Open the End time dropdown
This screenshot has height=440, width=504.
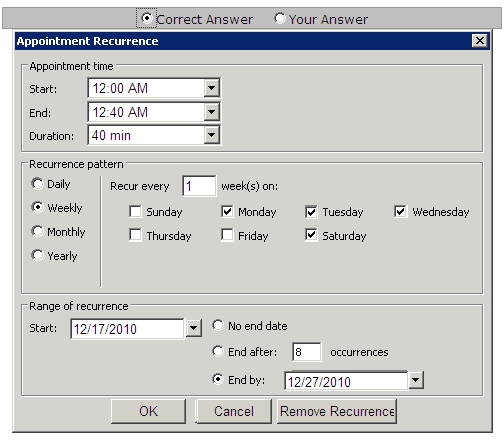(212, 112)
